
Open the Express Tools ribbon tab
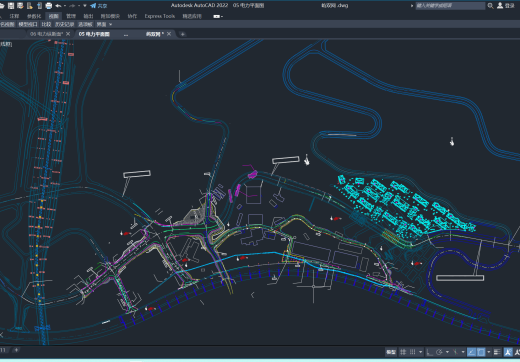(x=160, y=16)
